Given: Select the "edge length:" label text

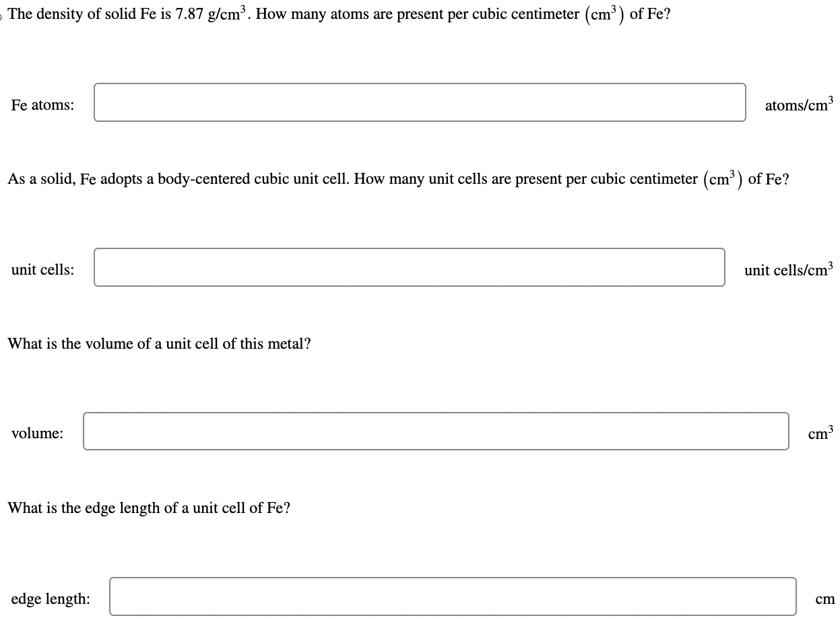Looking at the screenshot, I should coord(50,599).
